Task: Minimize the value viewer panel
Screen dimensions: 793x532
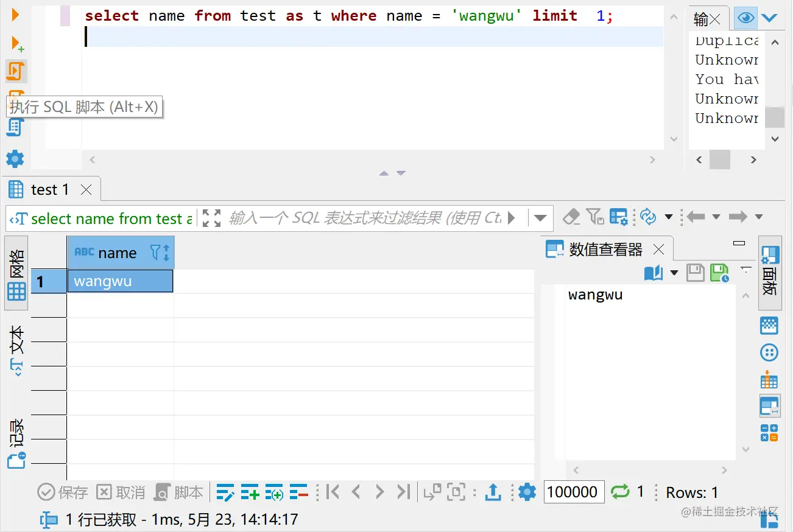Action: 739,243
